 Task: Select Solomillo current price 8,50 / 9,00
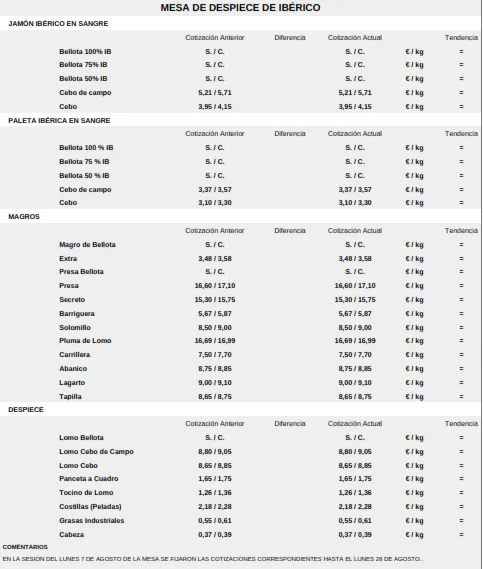pos(355,328)
